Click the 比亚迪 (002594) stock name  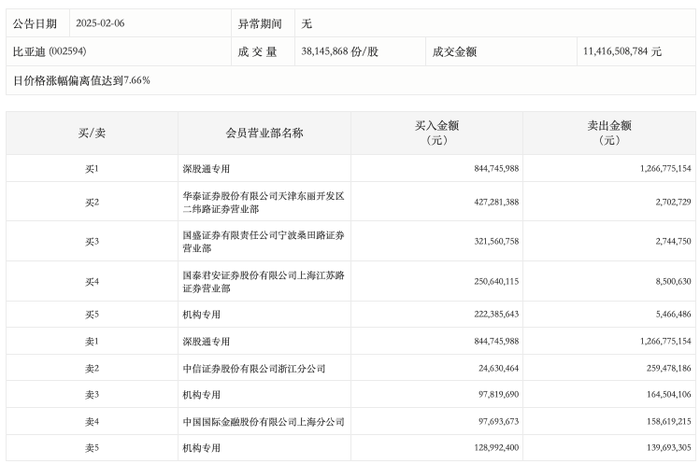tap(48, 51)
